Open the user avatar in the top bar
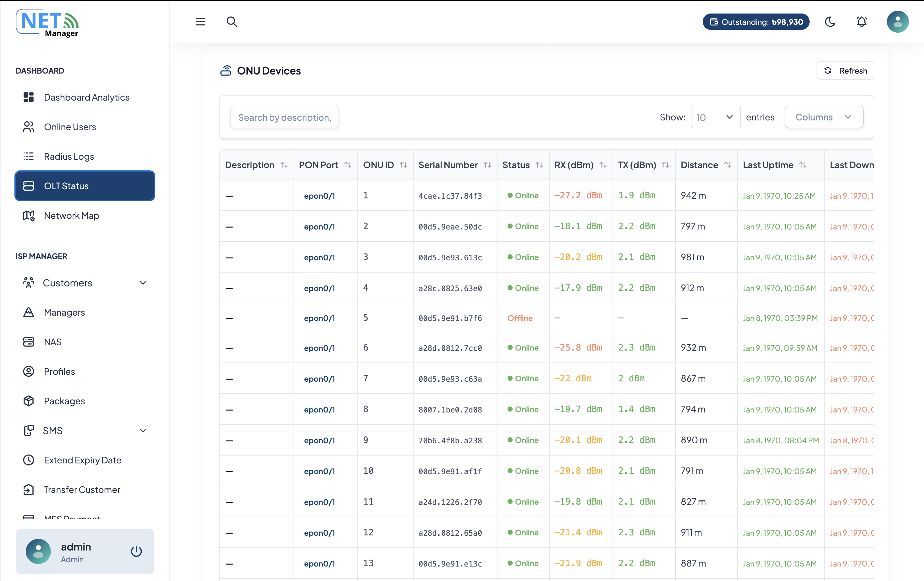The width and height of the screenshot is (924, 581). (x=898, y=22)
